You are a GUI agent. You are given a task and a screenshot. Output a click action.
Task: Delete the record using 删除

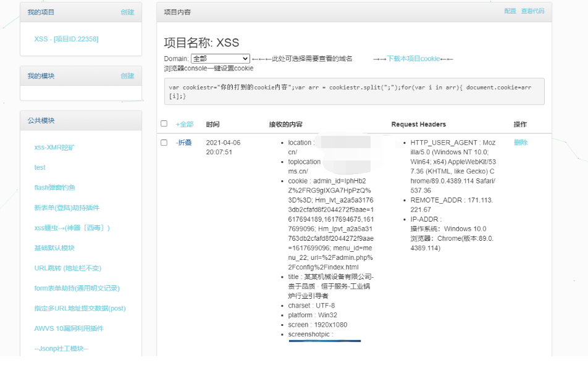click(521, 143)
